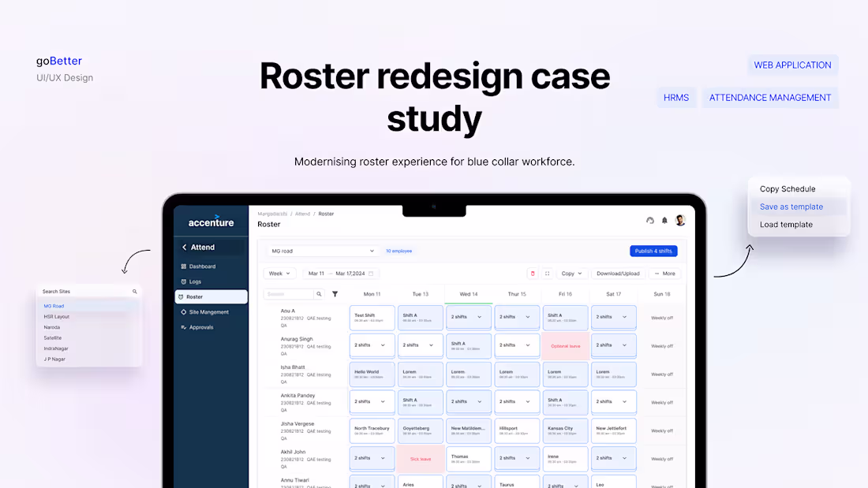Open Site Mangement from the sidebar

(x=183, y=312)
